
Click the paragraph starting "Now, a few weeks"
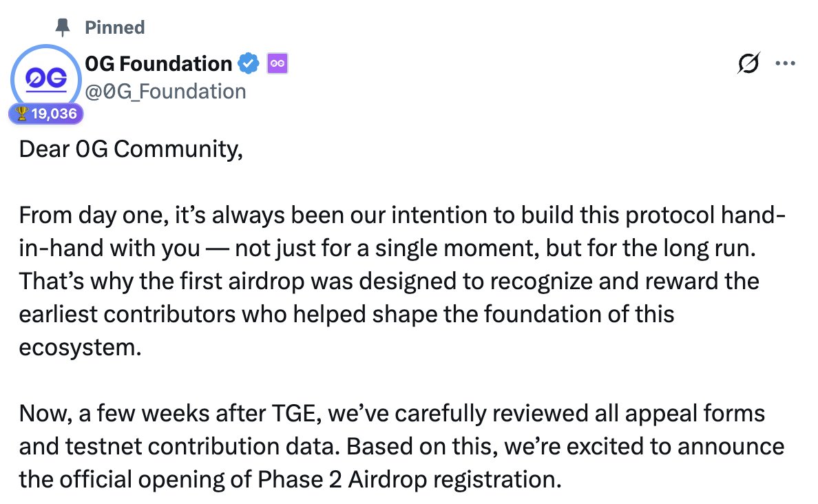[399, 446]
